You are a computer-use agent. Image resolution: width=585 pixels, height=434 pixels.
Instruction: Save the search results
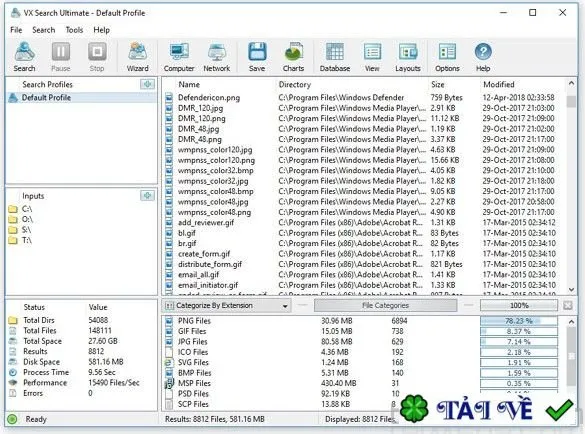[x=257, y=57]
